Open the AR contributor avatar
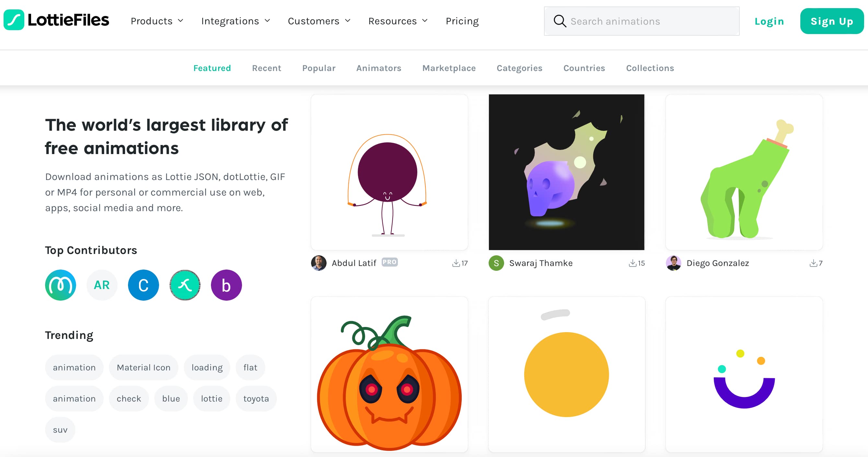868x457 pixels. pos(102,285)
